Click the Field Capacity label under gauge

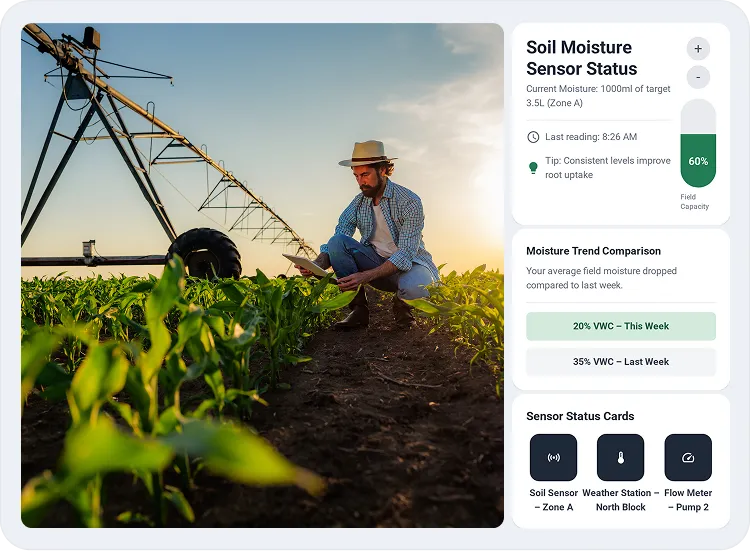tap(694, 202)
